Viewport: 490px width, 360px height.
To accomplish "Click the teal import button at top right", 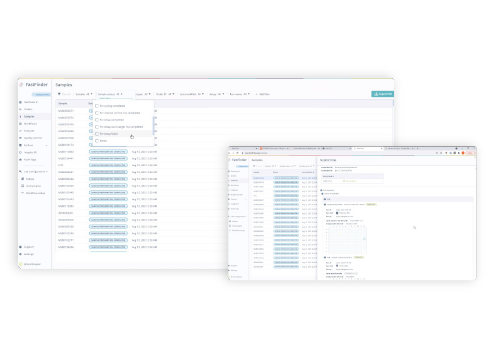I will click(x=382, y=94).
